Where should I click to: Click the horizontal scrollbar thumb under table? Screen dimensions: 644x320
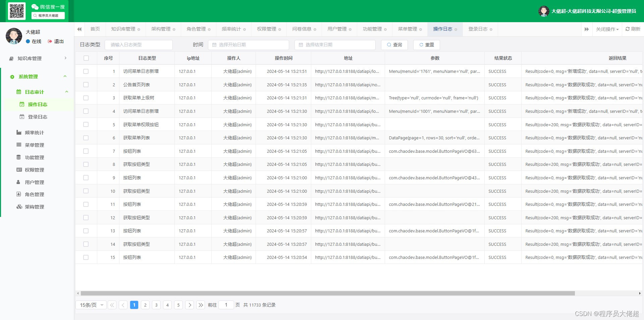coord(328,293)
